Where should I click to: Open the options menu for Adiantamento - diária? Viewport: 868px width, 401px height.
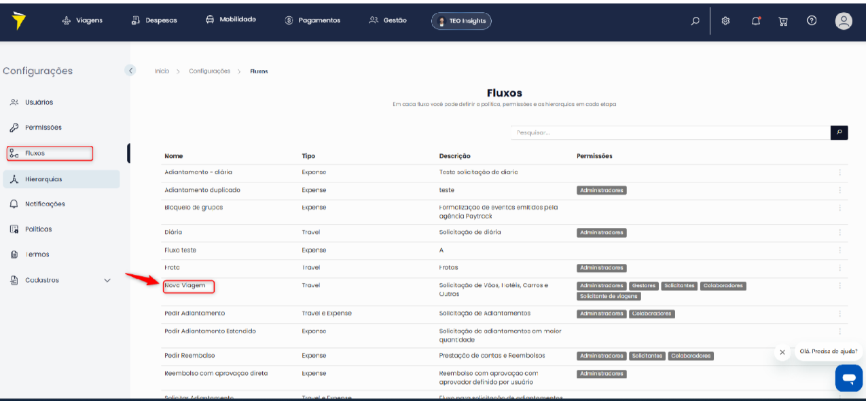coord(839,172)
